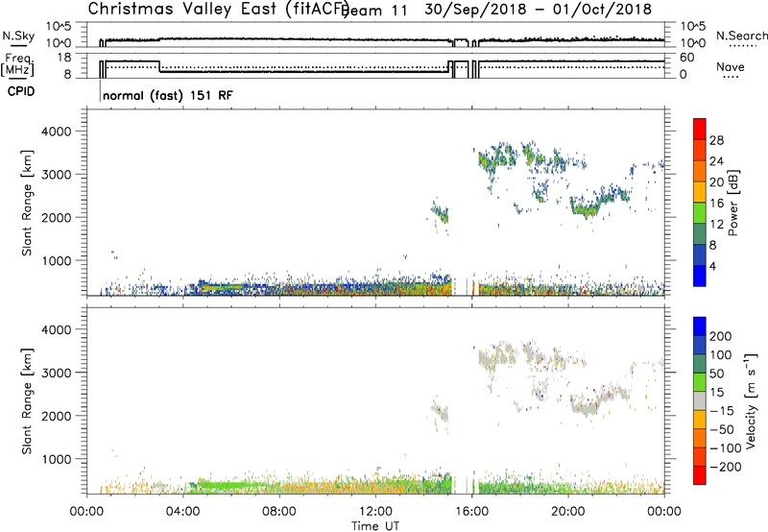This screenshot has height=532, width=768.
Task: Click the 28 tick on Power colorbar
Action: [716, 140]
